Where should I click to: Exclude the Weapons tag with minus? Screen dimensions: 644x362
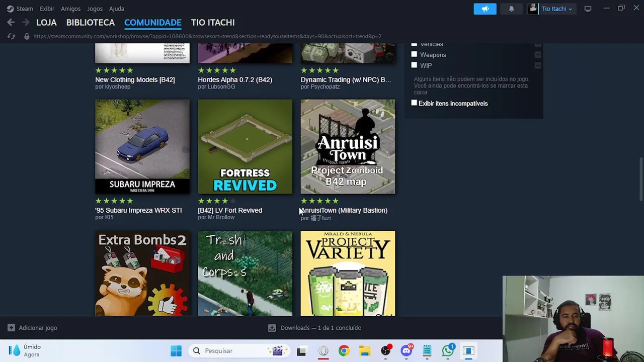(x=538, y=55)
